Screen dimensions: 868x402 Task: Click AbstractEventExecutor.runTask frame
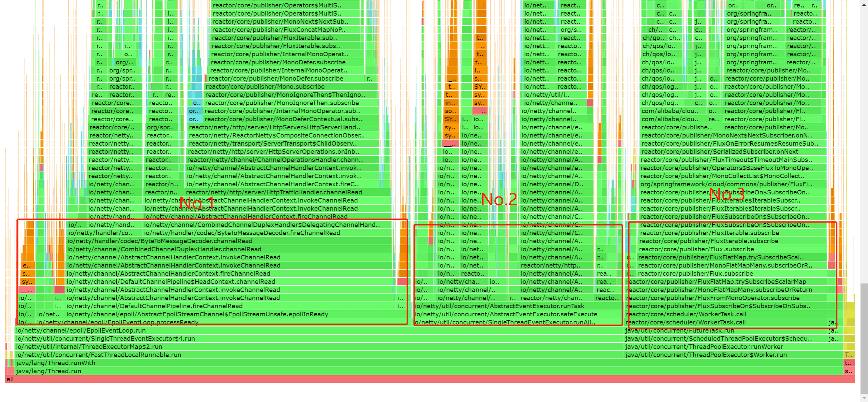coord(518,306)
